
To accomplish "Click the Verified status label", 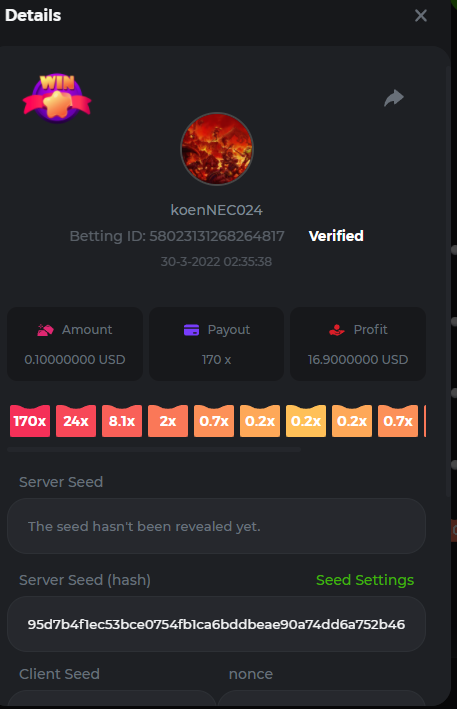I will pos(336,236).
